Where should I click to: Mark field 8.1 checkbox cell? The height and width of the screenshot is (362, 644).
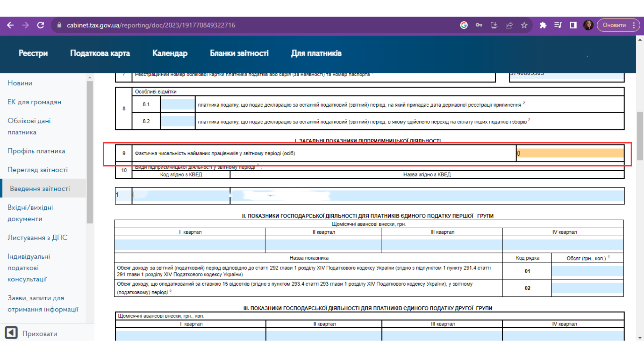[177, 104]
